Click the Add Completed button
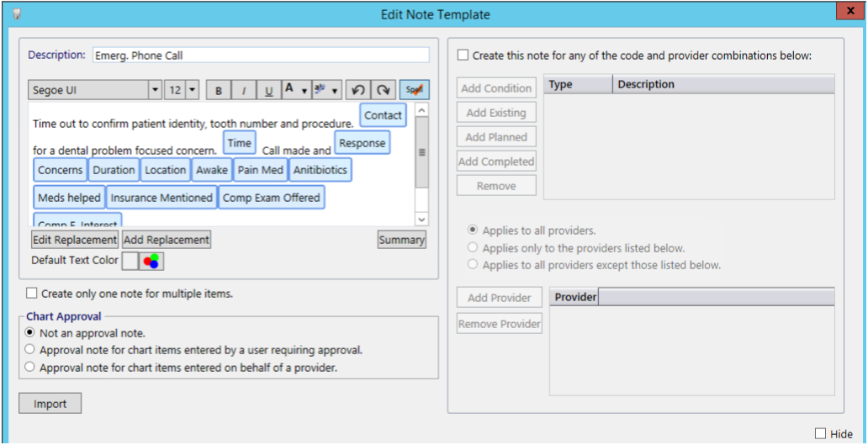The width and height of the screenshot is (868, 445). pos(496,162)
